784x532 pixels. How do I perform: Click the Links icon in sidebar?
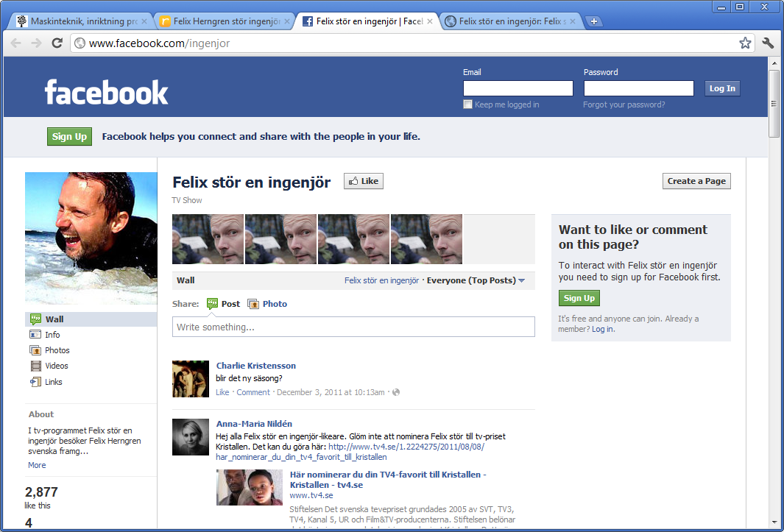point(35,381)
